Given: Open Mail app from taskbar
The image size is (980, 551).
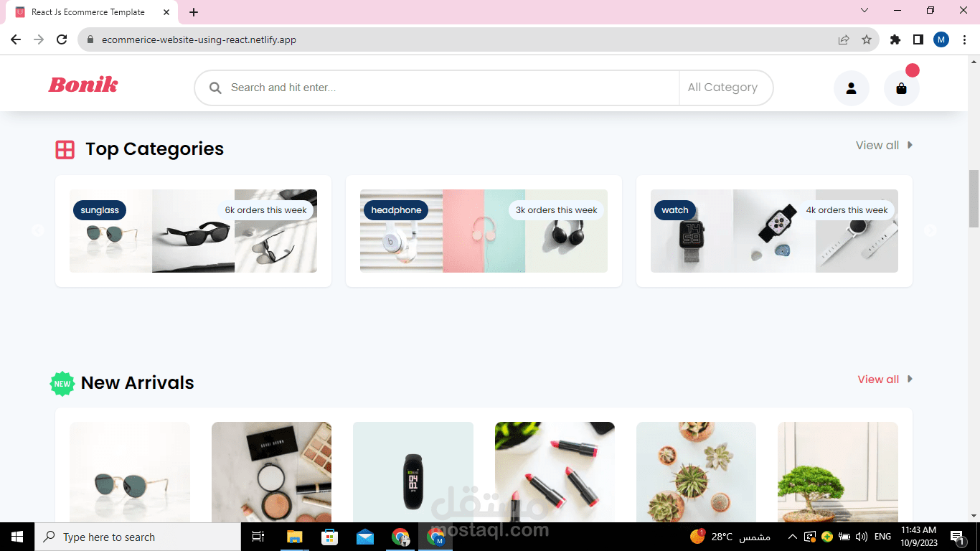Looking at the screenshot, I should [365, 537].
